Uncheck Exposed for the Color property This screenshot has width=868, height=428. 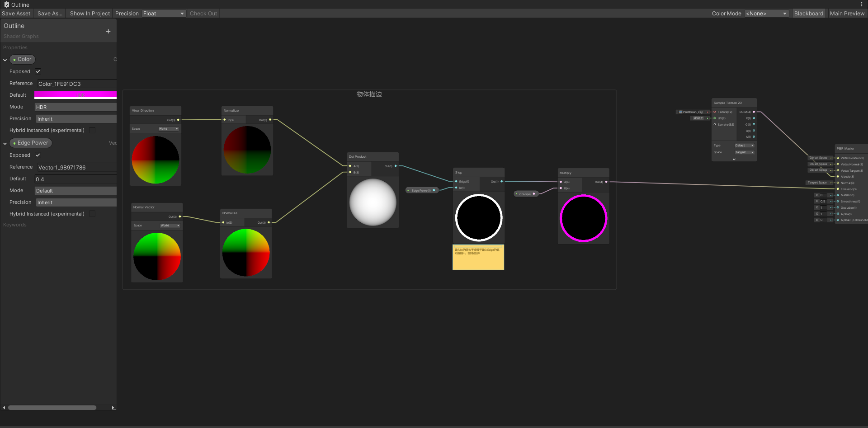pos(38,71)
